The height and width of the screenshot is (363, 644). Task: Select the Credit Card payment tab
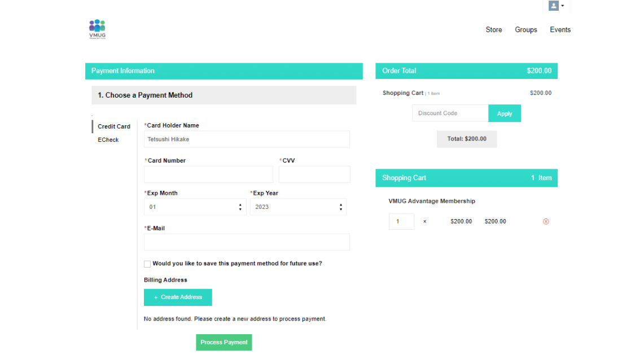click(x=114, y=126)
